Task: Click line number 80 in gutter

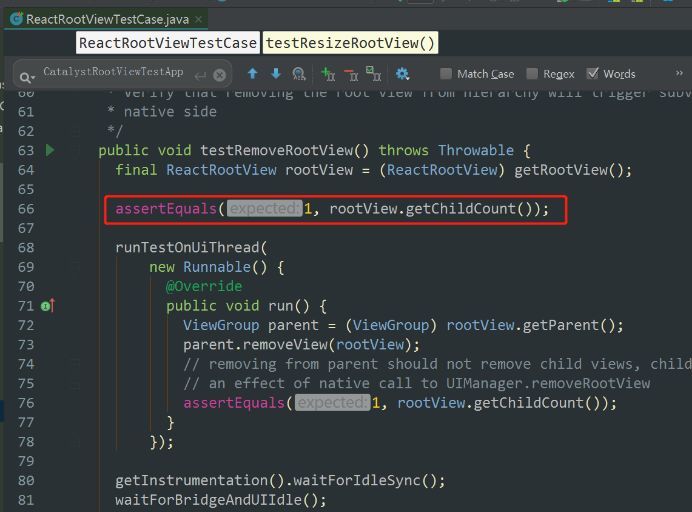Action: click(26, 481)
